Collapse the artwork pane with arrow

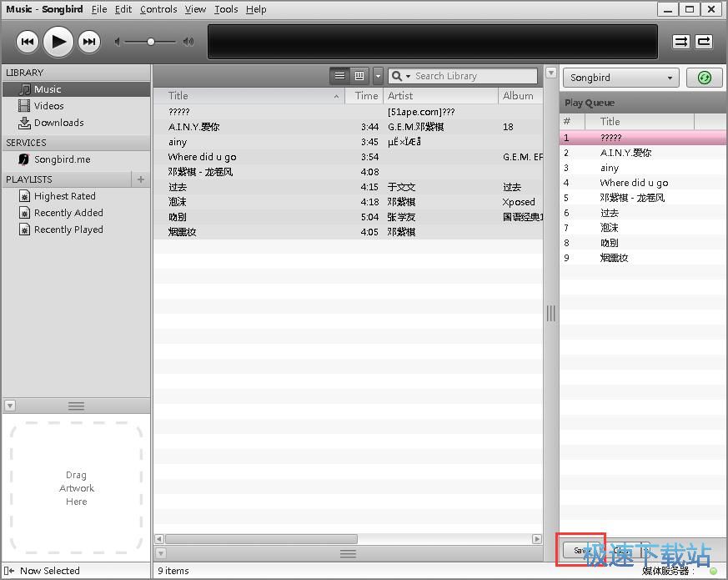pos(10,406)
